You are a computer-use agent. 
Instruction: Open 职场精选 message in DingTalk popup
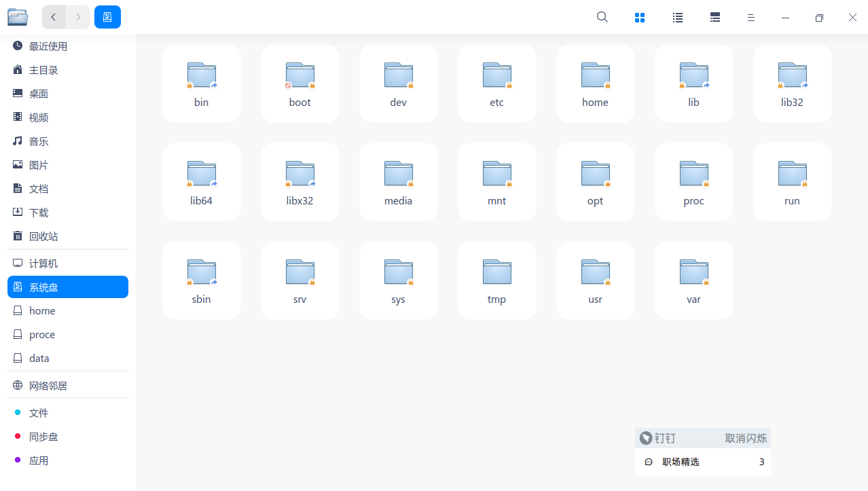[x=703, y=462]
